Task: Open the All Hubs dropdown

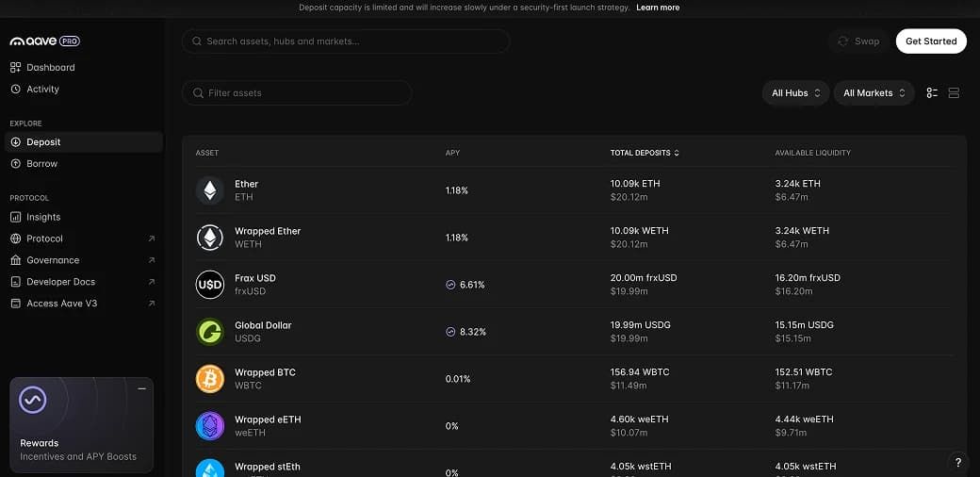Action: tap(795, 93)
